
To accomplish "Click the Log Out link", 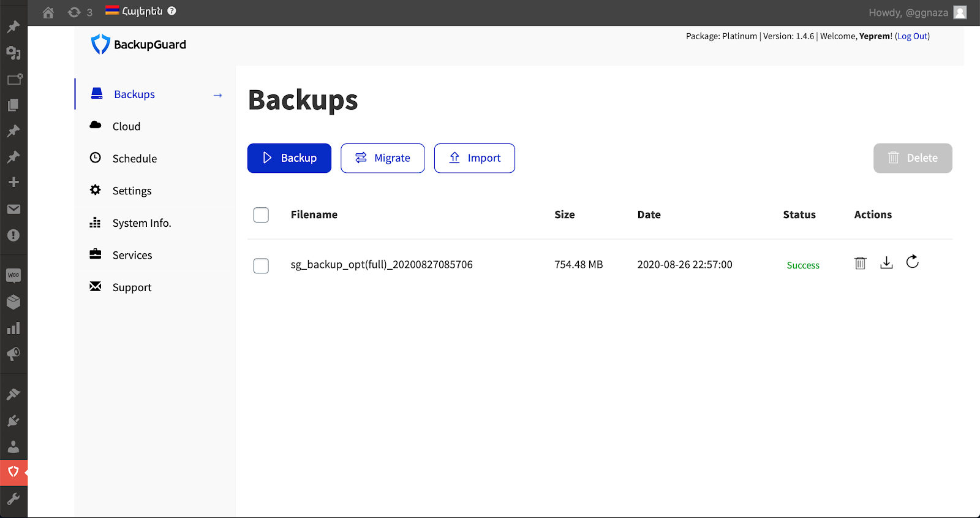I will 912,36.
